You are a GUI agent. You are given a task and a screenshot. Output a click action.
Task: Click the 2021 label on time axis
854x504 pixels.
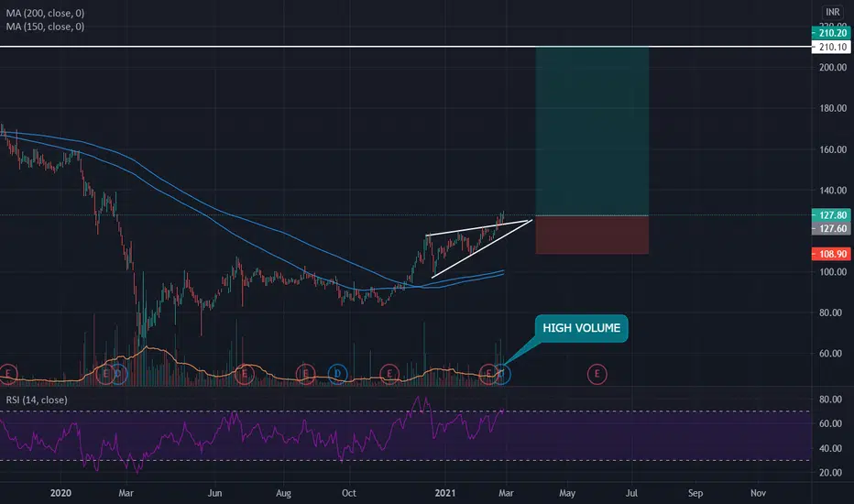[445, 493]
